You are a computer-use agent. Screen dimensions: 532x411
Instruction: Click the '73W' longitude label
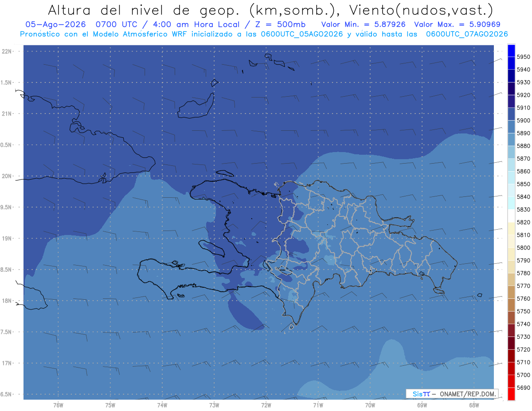[x=214, y=405]
